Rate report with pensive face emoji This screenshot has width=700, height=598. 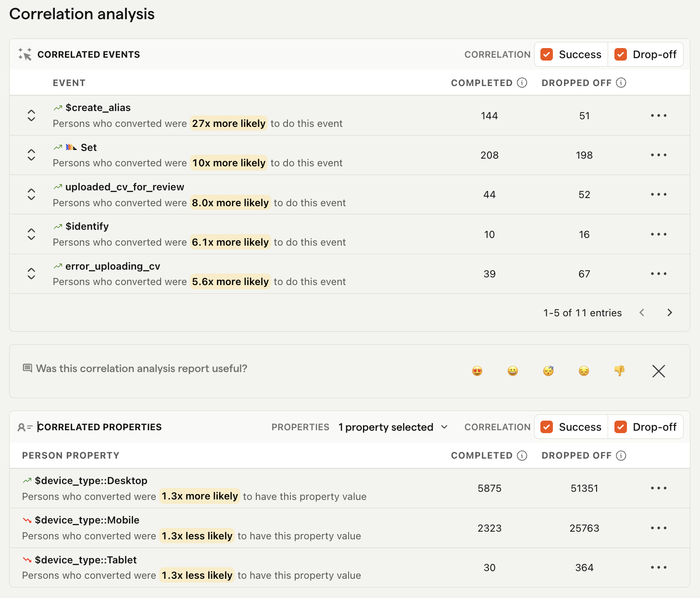[584, 371]
